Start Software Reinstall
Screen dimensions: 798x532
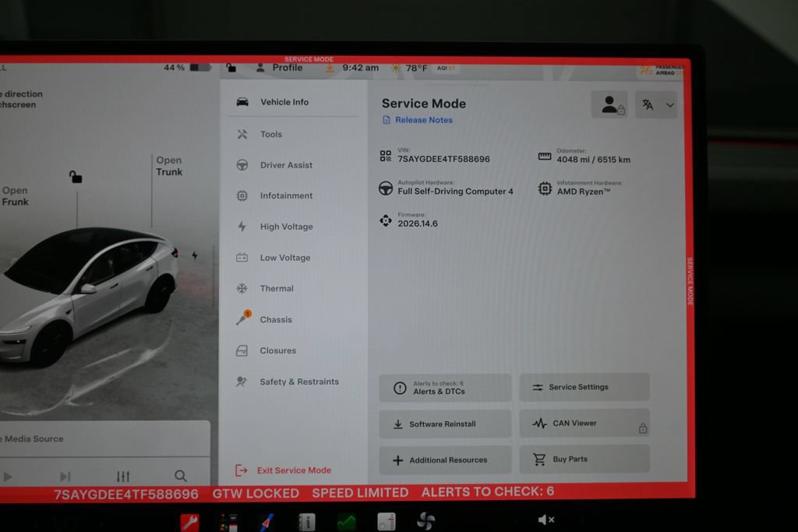coord(445,424)
